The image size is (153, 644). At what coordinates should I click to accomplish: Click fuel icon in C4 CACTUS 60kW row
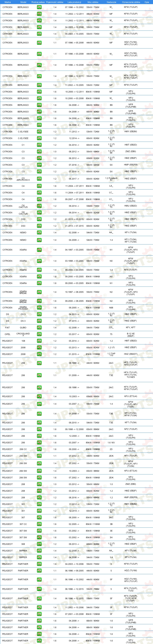(39, 213)
